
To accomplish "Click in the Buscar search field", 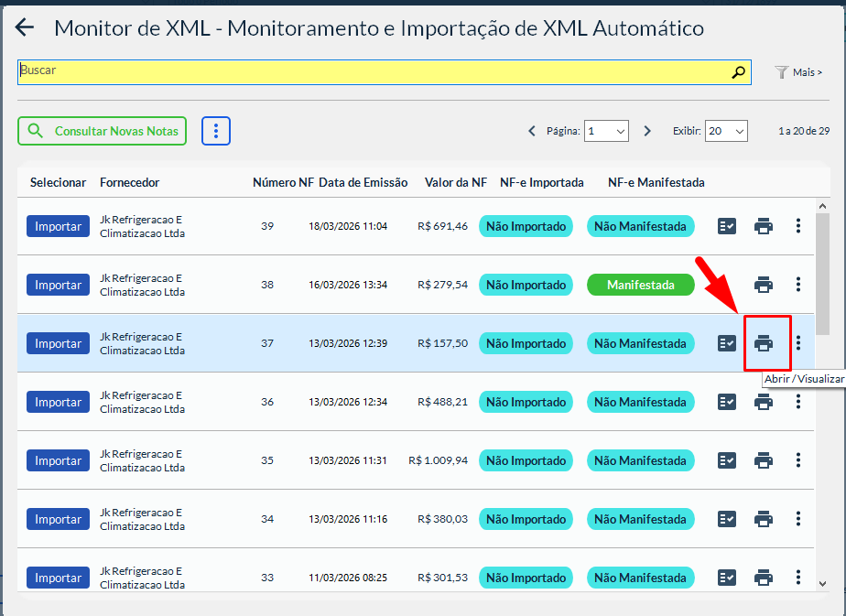I will point(366,72).
